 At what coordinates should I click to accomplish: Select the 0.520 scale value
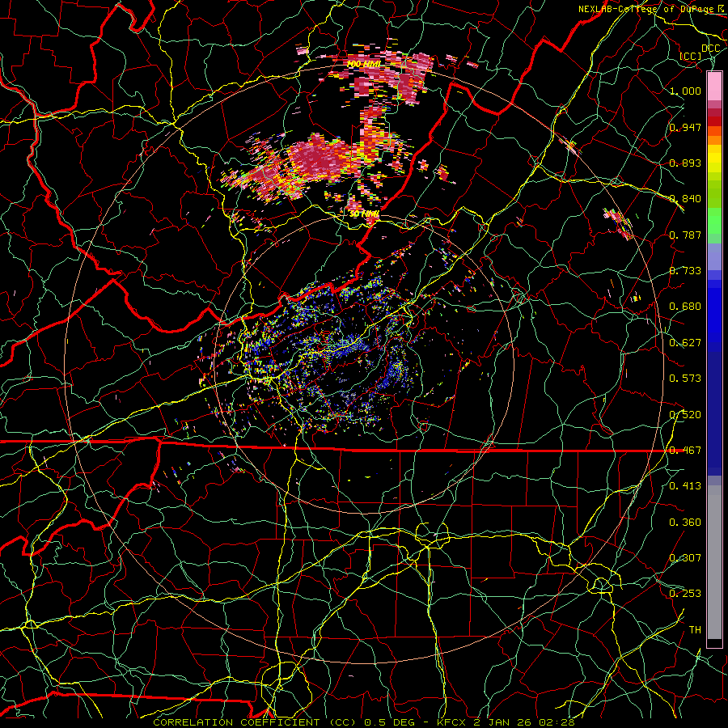(x=685, y=415)
